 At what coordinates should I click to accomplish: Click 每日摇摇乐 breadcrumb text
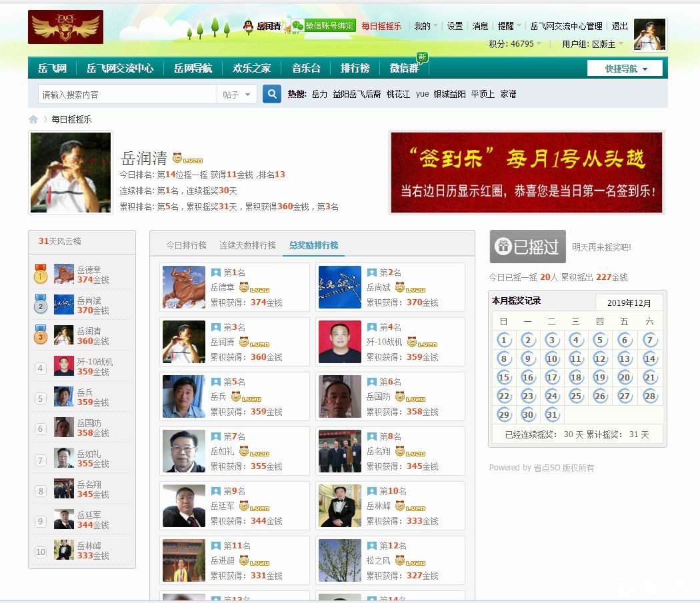[71, 119]
